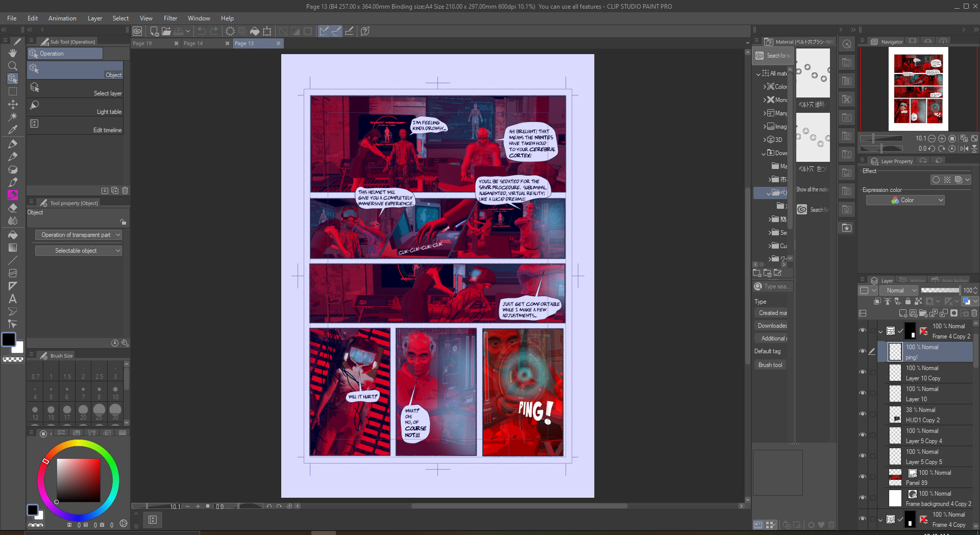The width and height of the screenshot is (980, 535).
Task: Hide the Frame background 4 Copy 2 layer
Action: tap(863, 498)
